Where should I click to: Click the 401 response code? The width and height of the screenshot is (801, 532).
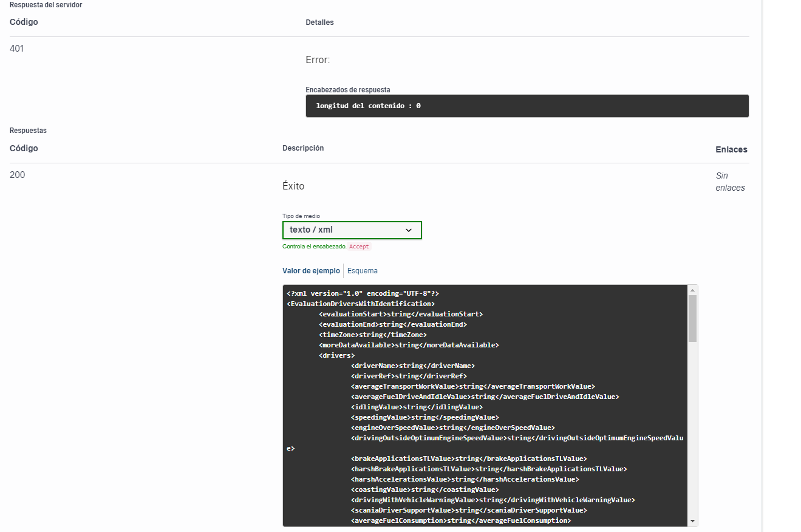click(x=17, y=49)
